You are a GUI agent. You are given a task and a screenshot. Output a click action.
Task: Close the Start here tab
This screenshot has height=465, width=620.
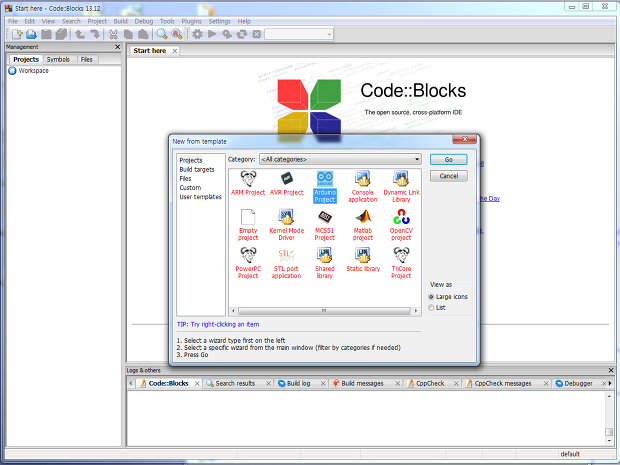point(174,51)
